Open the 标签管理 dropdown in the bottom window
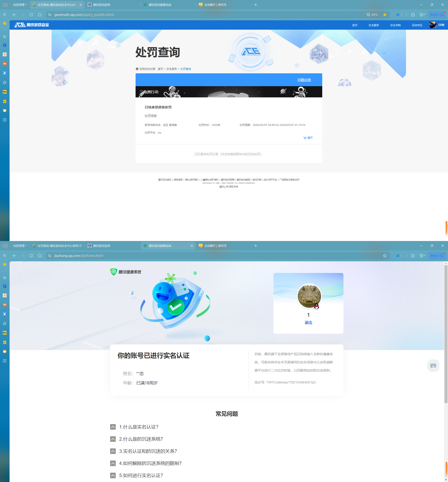This screenshot has height=482, width=448. 20,246
